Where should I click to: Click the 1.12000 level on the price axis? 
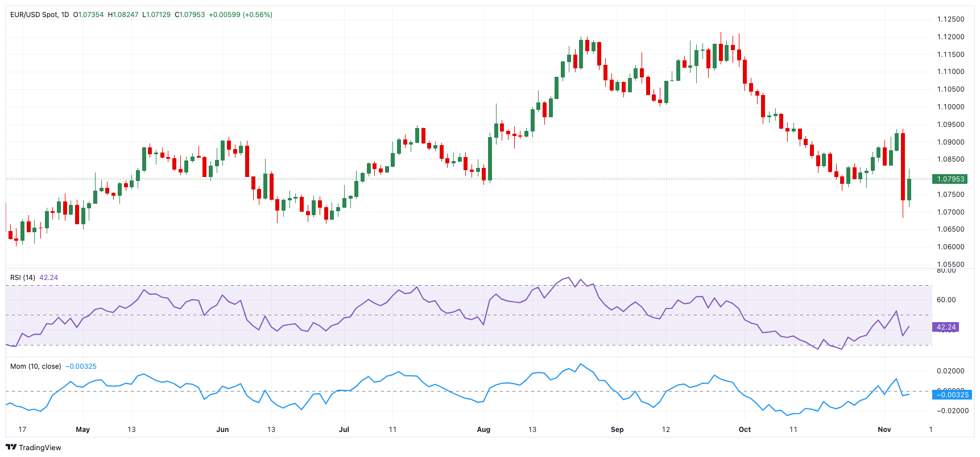click(950, 37)
